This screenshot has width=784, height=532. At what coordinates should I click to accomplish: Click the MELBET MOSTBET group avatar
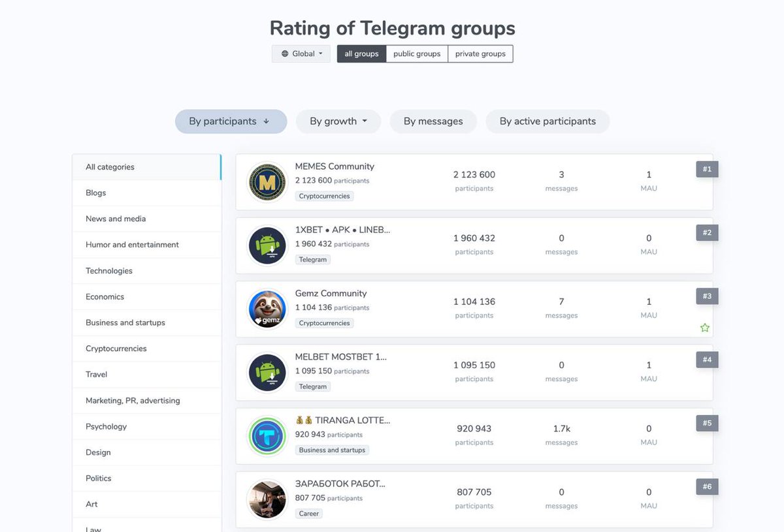click(267, 371)
